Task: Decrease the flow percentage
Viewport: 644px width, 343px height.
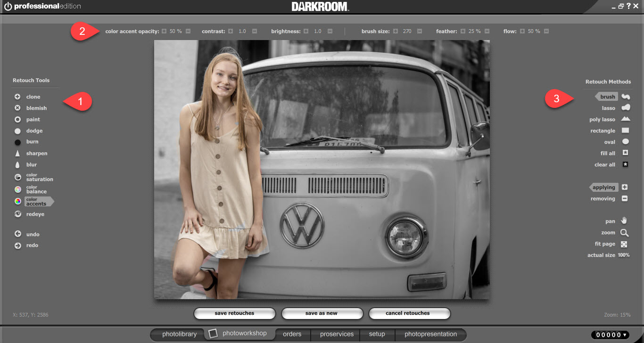Action: [x=546, y=31]
